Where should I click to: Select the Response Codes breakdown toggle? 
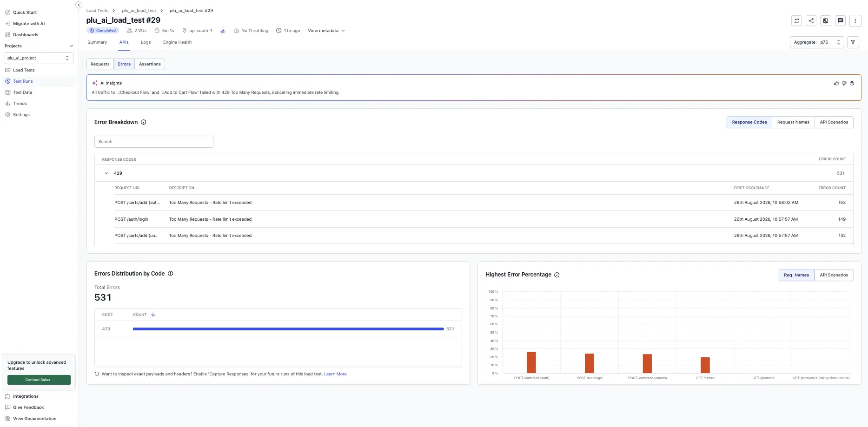749,122
